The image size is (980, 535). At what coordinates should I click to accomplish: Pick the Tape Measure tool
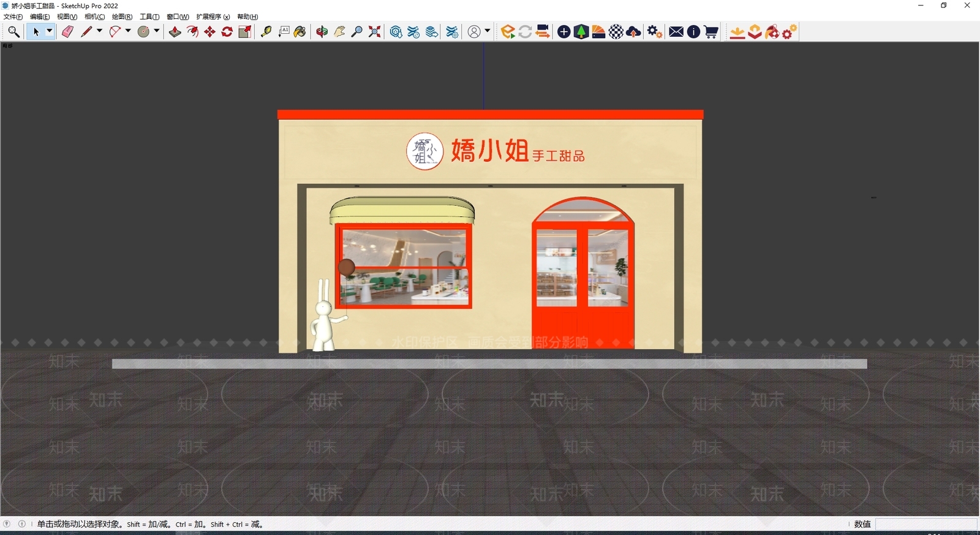coord(266,32)
